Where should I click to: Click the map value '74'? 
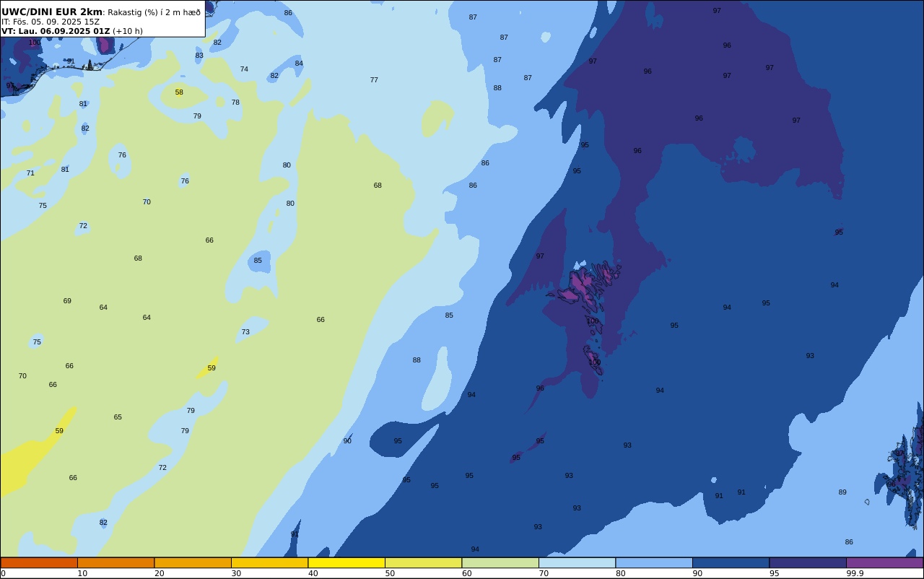click(244, 69)
